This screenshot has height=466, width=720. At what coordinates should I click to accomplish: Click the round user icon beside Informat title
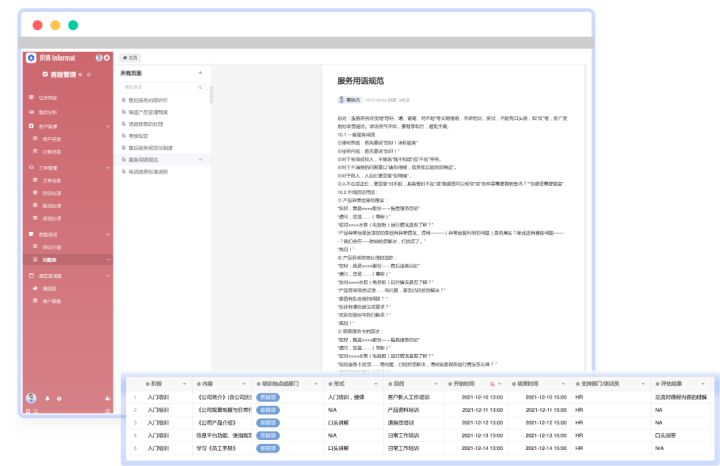(x=99, y=58)
